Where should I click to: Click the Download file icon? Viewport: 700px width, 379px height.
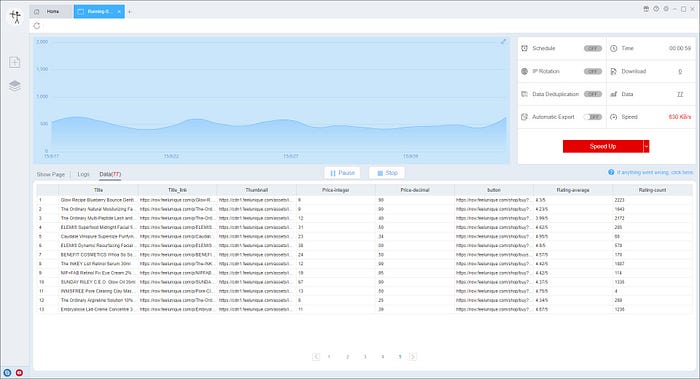(613, 71)
